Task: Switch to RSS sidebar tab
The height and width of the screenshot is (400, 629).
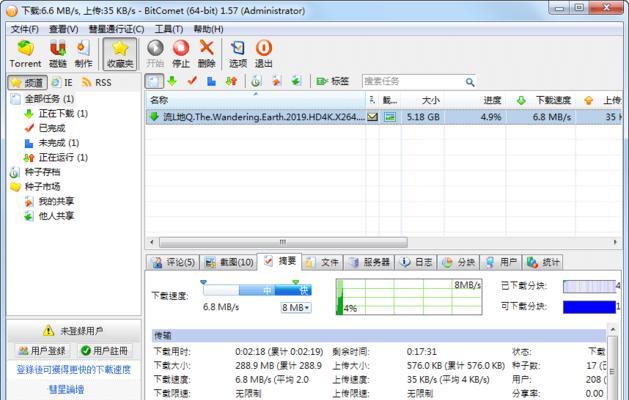Action: click(x=97, y=83)
